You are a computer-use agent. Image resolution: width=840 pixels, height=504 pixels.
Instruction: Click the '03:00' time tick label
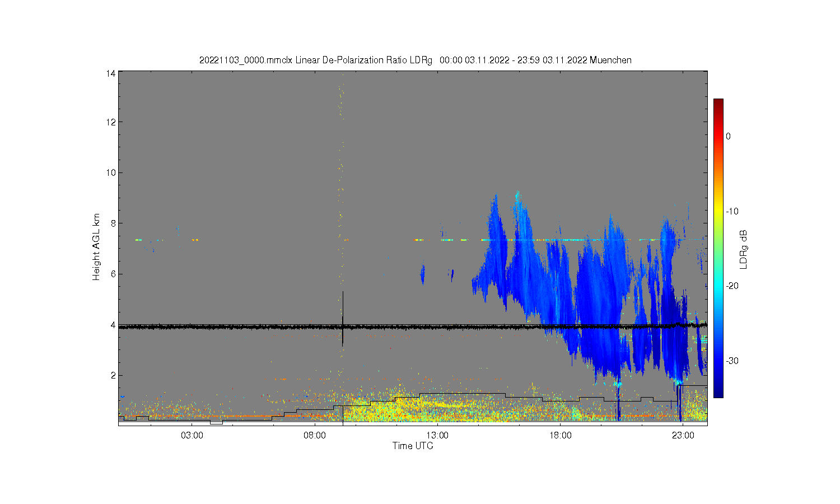coord(192,435)
